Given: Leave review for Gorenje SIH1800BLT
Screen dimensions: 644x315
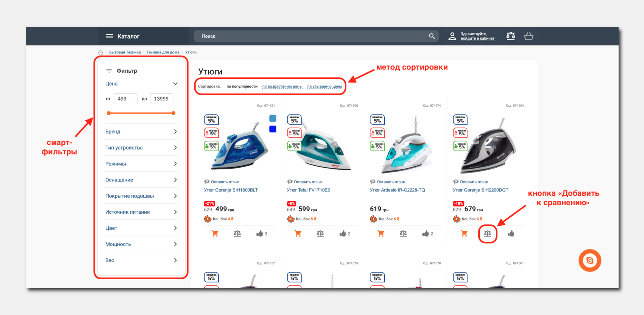Looking at the screenshot, I should point(225,182).
